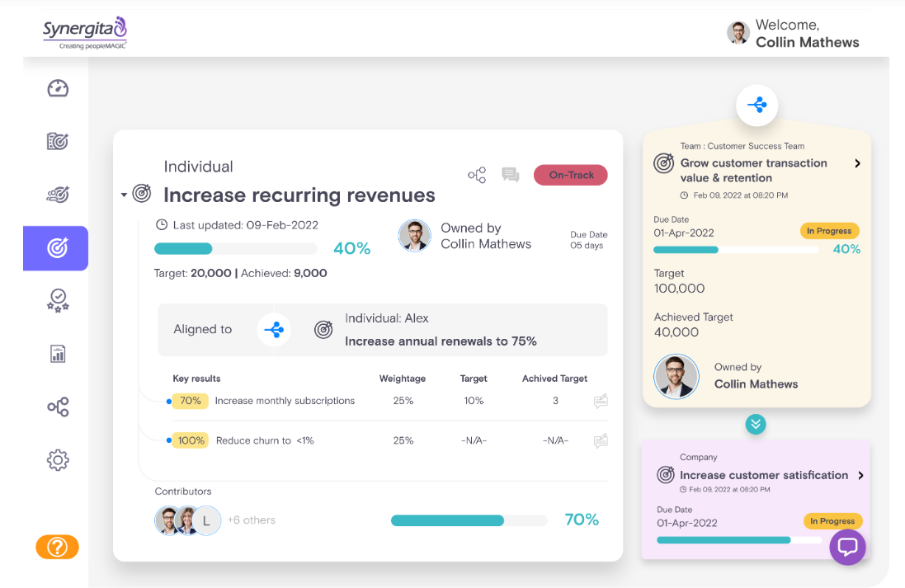Screen dimensions: 905x588
Task: Collapse the Increase recurring revenues objective
Action: point(124,195)
